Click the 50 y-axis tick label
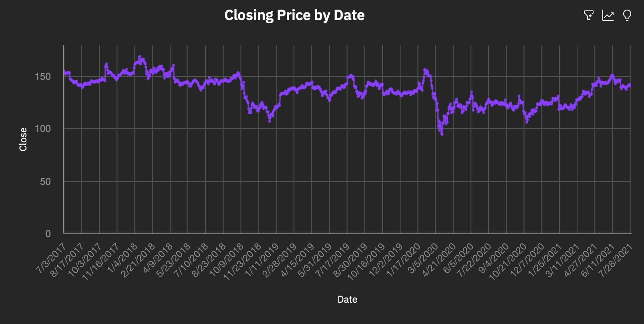 coord(45,182)
